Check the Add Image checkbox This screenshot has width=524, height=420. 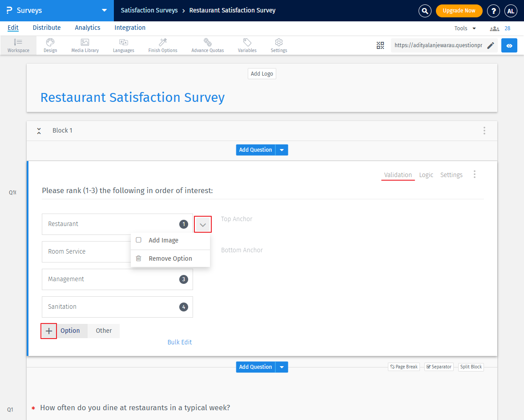tap(138, 239)
